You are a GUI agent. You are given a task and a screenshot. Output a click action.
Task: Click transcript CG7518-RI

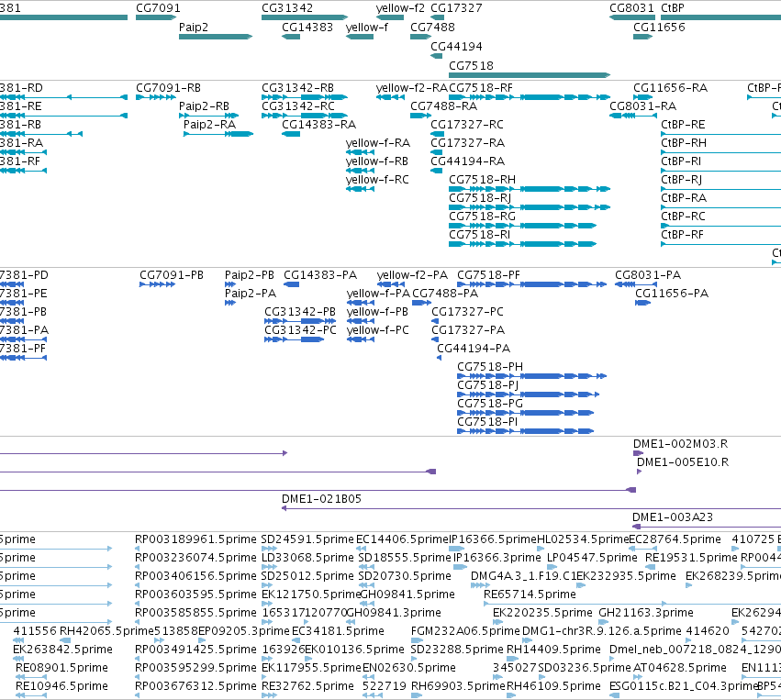[522, 244]
